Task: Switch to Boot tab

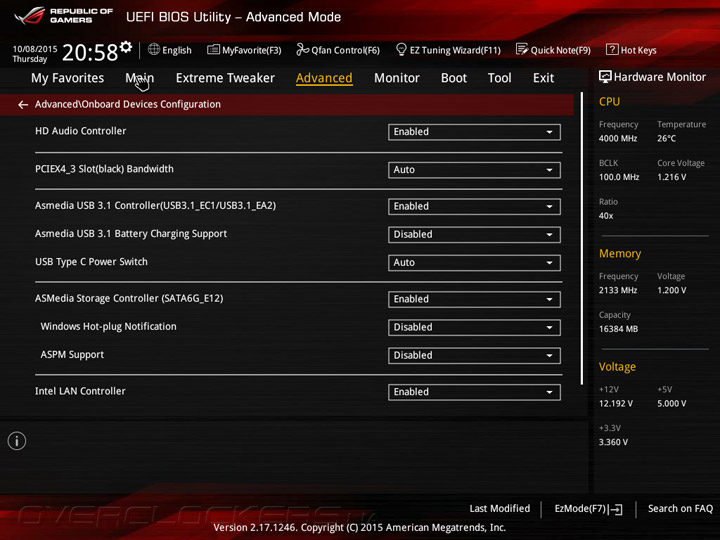Action: point(454,78)
